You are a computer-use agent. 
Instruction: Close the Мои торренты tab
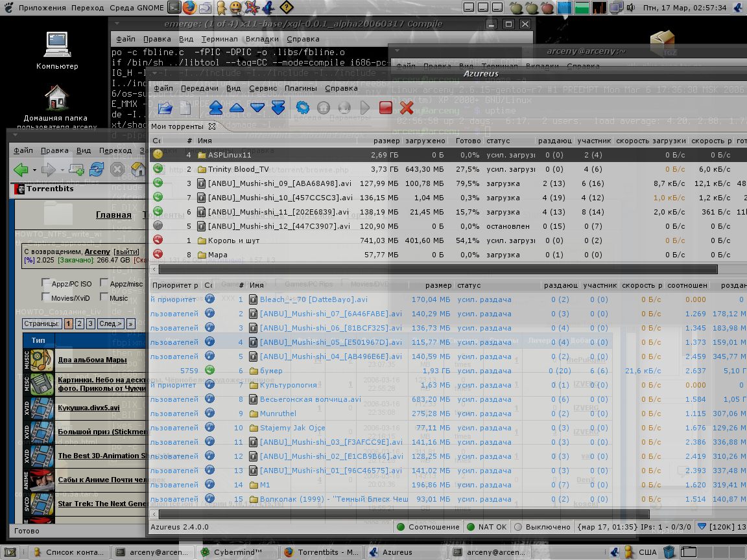point(212,126)
